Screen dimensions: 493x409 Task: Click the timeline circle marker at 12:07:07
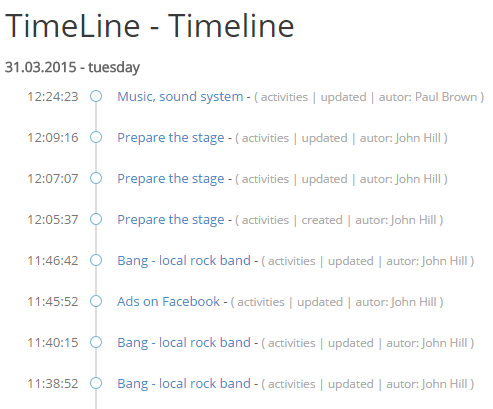point(96,178)
